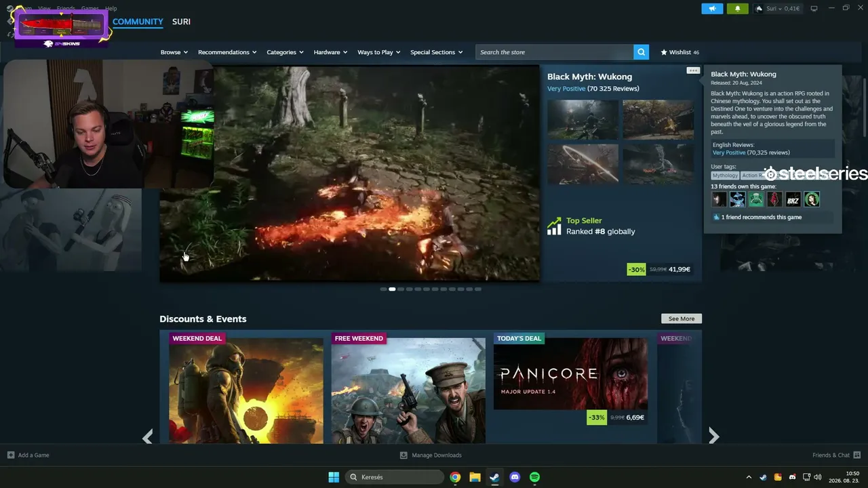Open File Explorer from the taskbar
868x488 pixels.
(475, 477)
